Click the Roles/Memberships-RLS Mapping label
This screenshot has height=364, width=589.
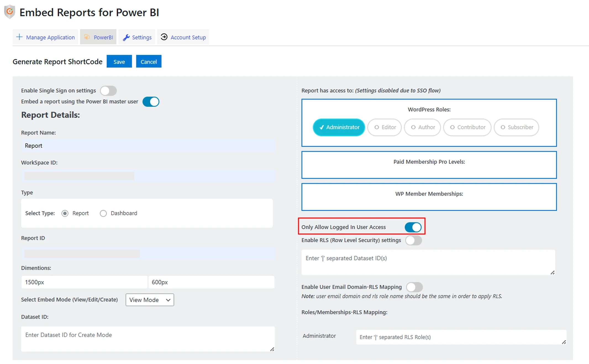(344, 312)
